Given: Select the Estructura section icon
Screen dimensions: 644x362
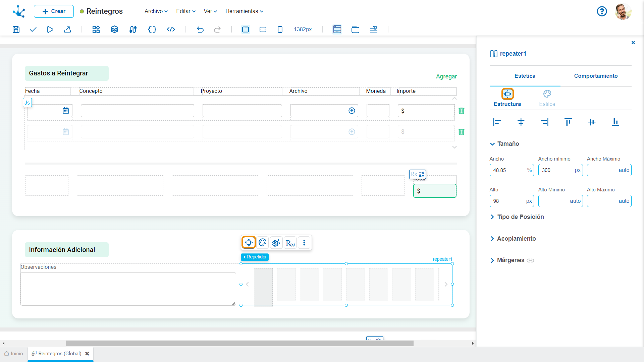Looking at the screenshot, I should 507,94.
